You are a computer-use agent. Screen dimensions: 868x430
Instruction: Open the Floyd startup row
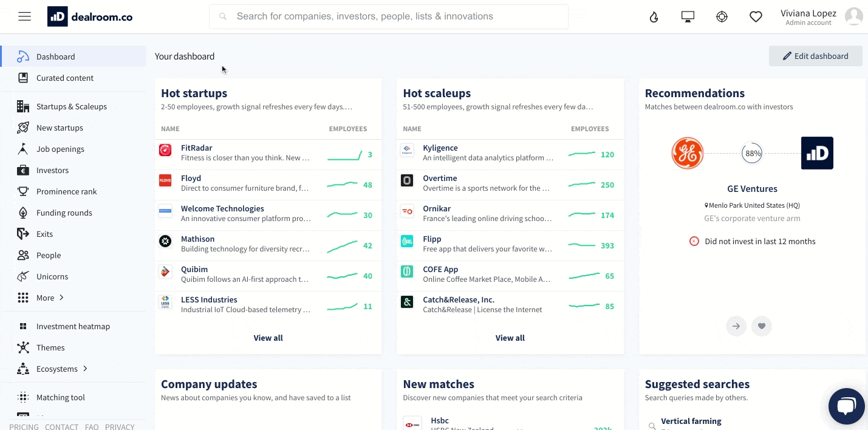[x=268, y=185]
